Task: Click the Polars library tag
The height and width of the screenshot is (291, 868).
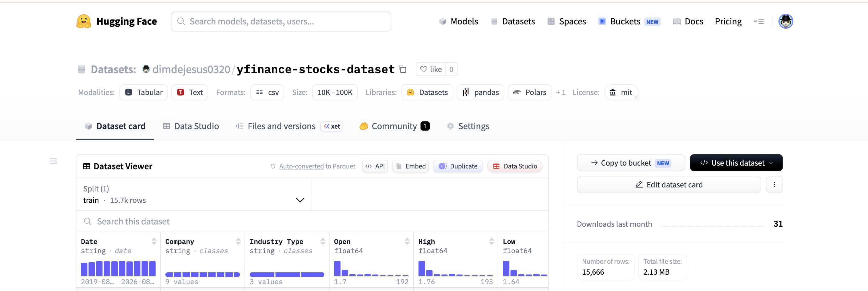Action: (x=529, y=92)
